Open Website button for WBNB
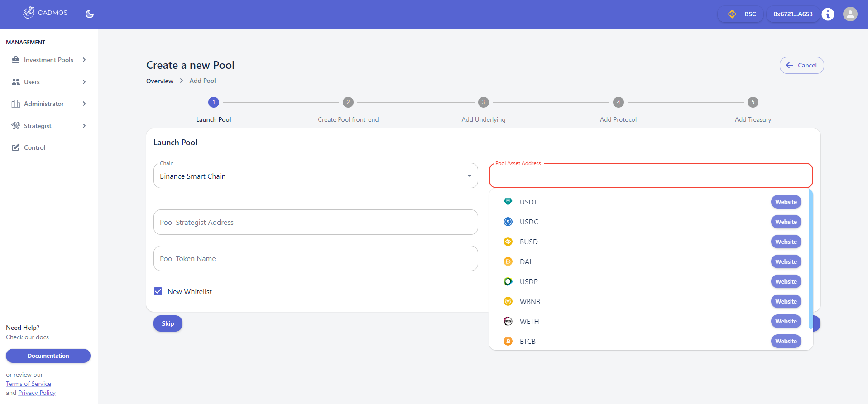Image resolution: width=868 pixels, height=404 pixels. [786, 301]
